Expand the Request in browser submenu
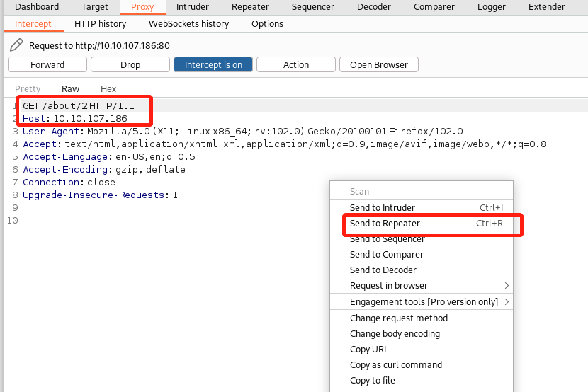588x392 pixels. pyautogui.click(x=507, y=286)
